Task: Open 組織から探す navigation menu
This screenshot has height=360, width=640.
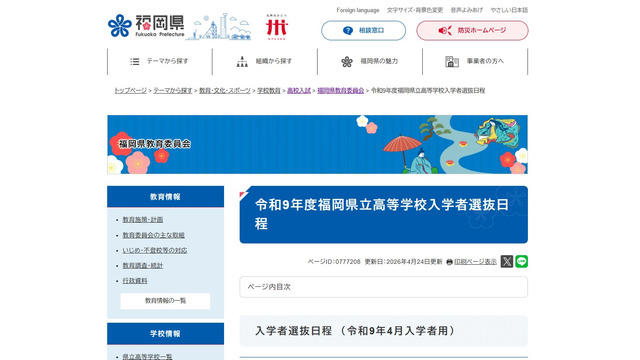Action: [x=265, y=61]
